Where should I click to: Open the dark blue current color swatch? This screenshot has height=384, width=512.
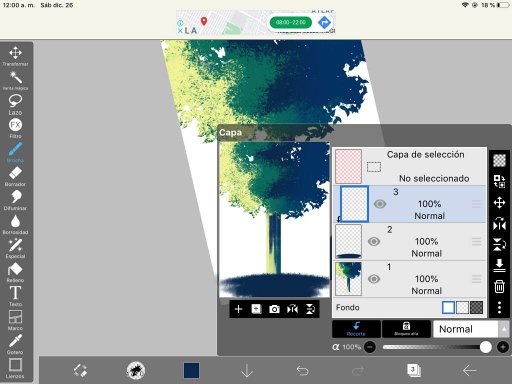point(192,370)
